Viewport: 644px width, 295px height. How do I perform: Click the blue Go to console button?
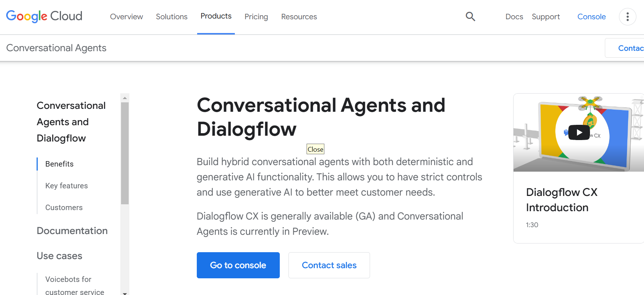point(238,265)
